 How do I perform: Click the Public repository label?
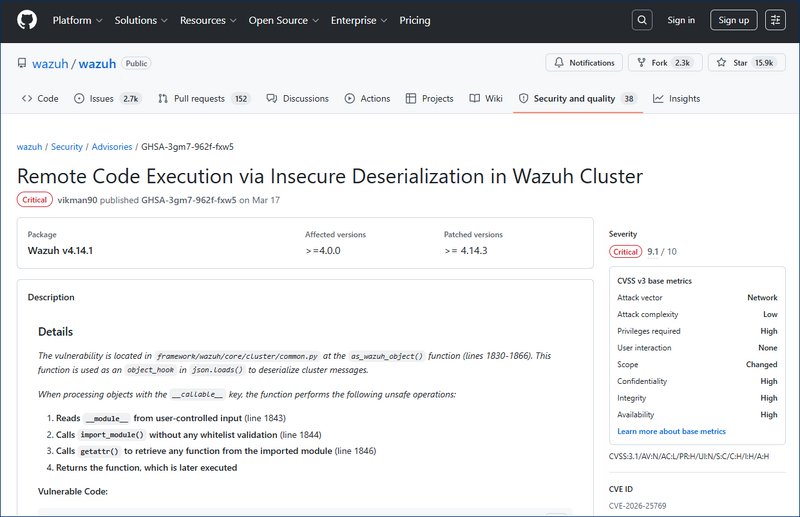[x=136, y=63]
